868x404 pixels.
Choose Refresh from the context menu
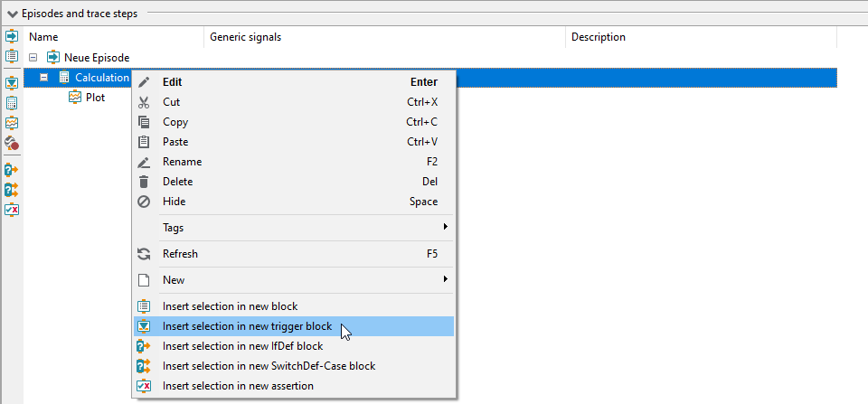point(294,254)
